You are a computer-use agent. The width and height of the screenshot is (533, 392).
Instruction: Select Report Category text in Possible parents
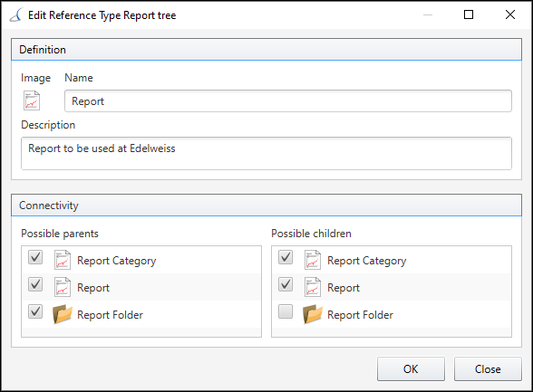pyautogui.click(x=117, y=261)
